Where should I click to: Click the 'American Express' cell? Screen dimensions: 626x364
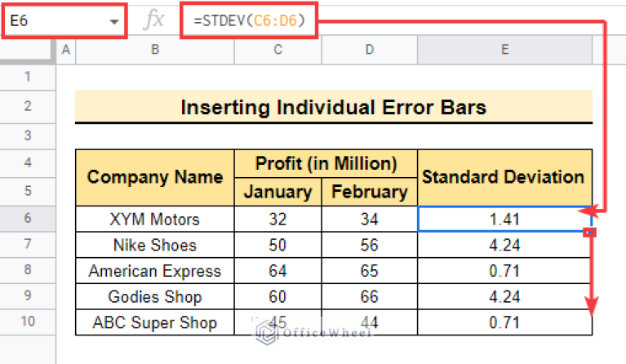point(155,271)
